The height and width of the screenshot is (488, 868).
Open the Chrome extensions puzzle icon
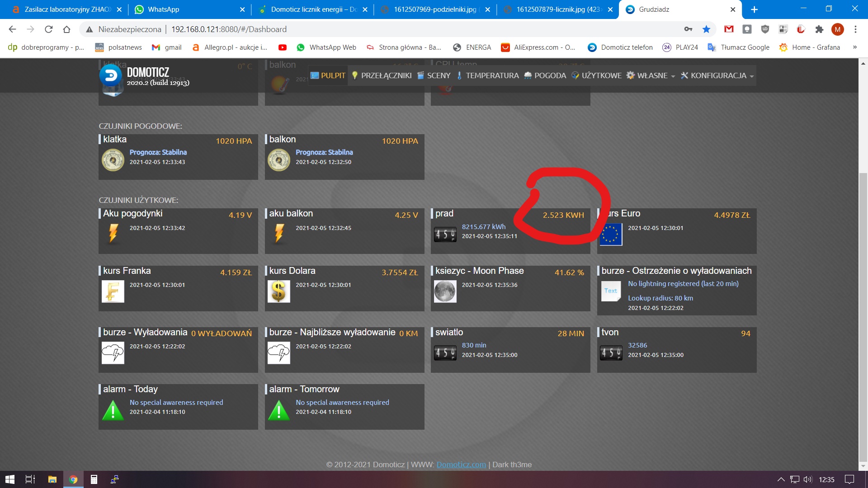coord(819,29)
